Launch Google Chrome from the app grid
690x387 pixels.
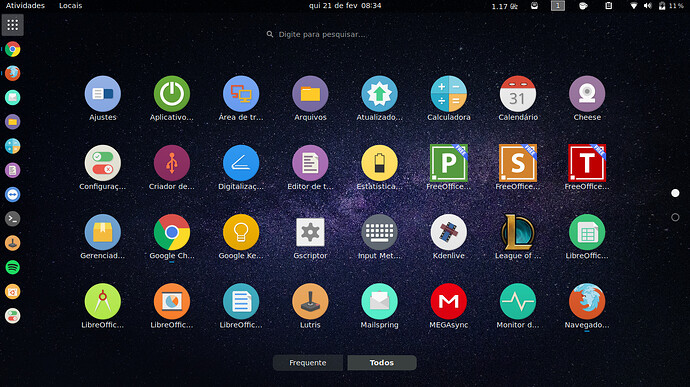point(172,232)
